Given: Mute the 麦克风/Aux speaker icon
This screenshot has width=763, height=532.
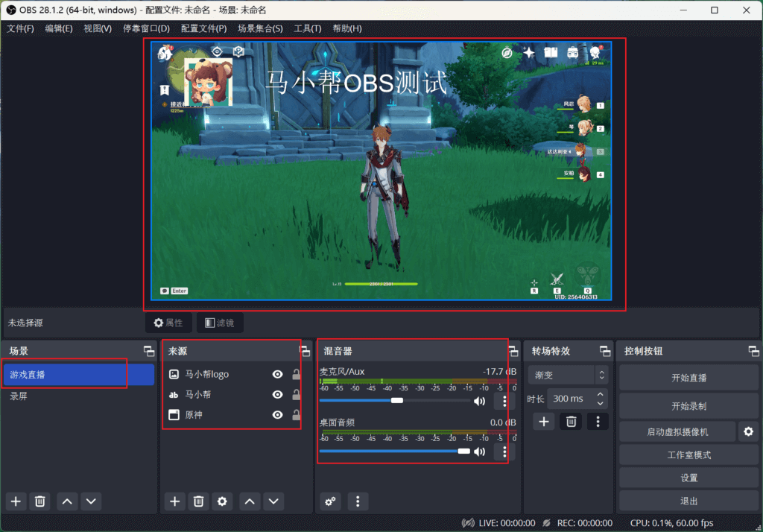Looking at the screenshot, I should click(x=479, y=401).
